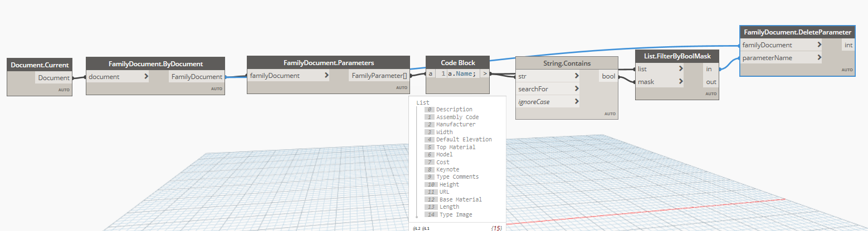Viewport: 868px width, 231px height.
Task: Open the chevron next to ignoreCase input
Action: [576, 102]
